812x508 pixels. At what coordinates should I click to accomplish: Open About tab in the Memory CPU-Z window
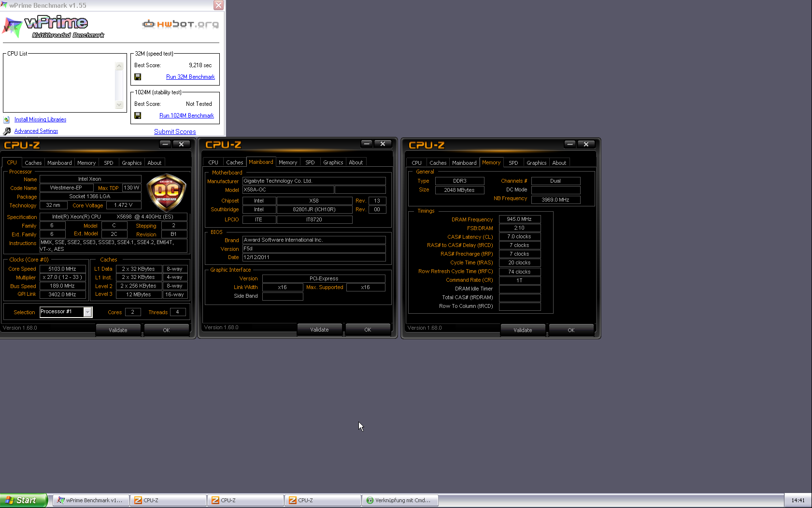tap(559, 163)
